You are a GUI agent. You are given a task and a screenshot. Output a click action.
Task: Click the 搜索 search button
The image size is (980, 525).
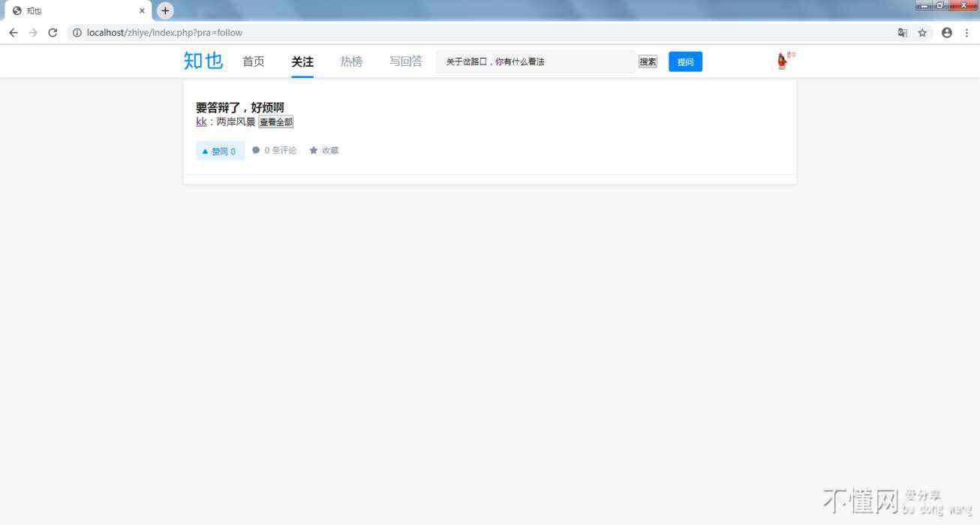648,61
